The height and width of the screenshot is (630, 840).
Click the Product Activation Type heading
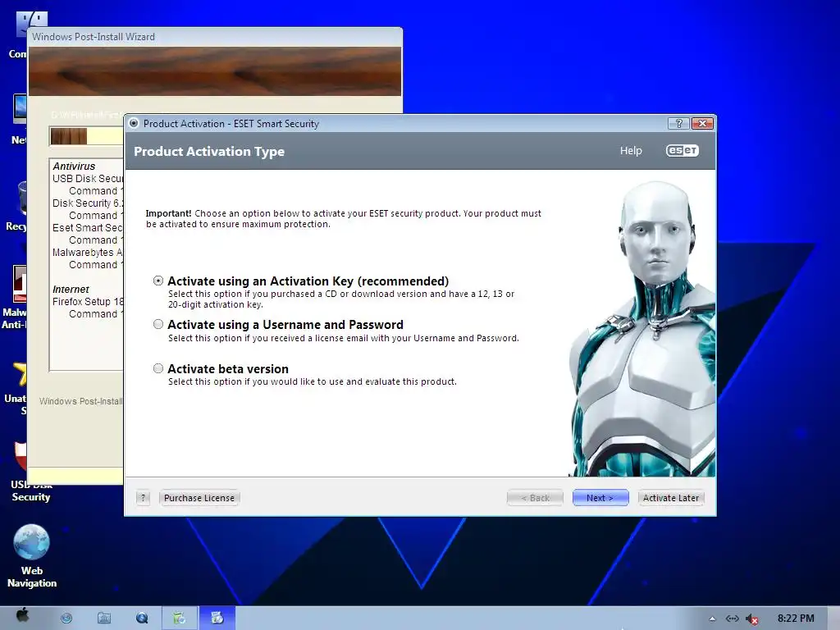point(209,152)
